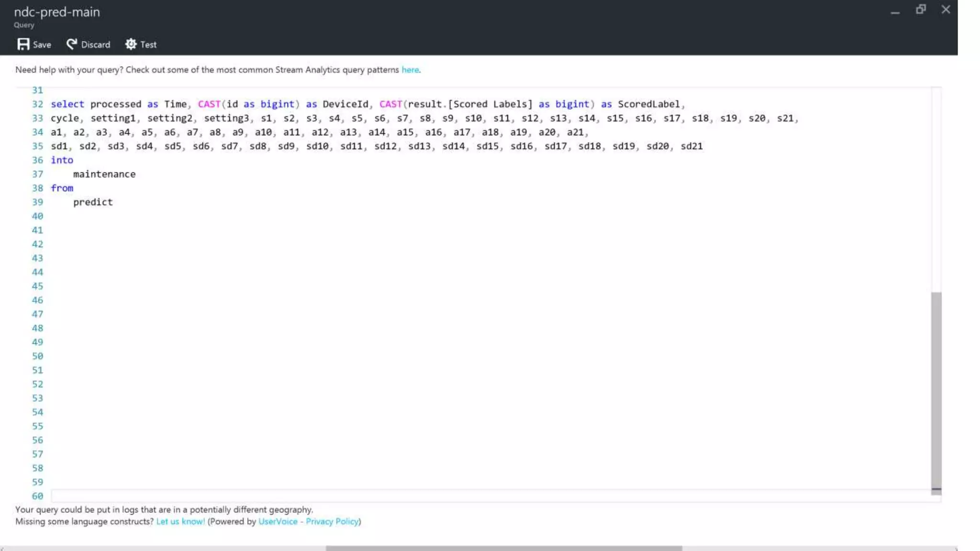Click the 'predict' input name in query
The width and height of the screenshot is (980, 551).
93,202
